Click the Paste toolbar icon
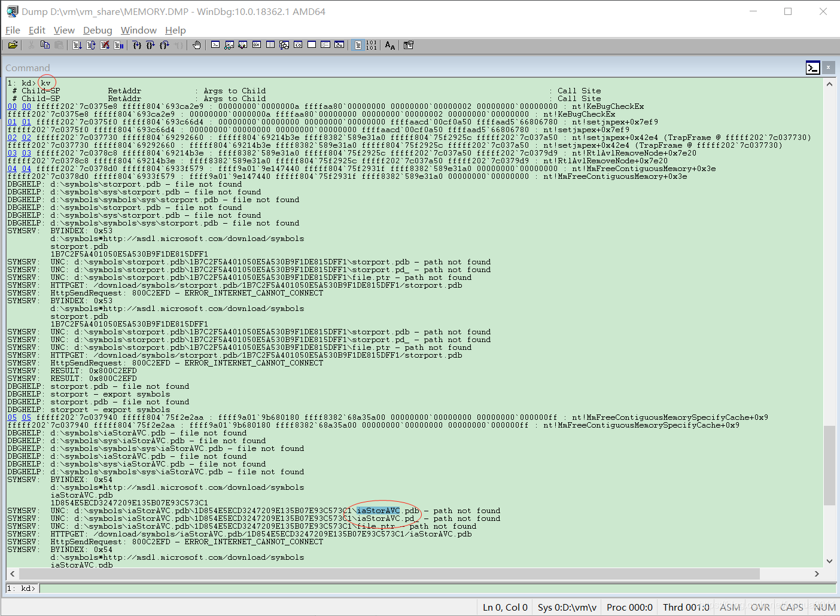The height and width of the screenshot is (616, 840). [59, 45]
